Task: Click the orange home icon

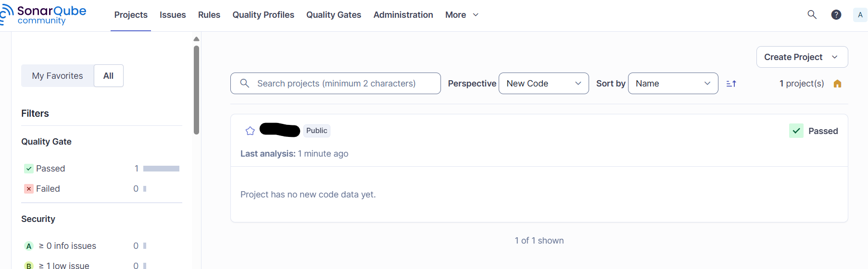Action: [x=837, y=84]
